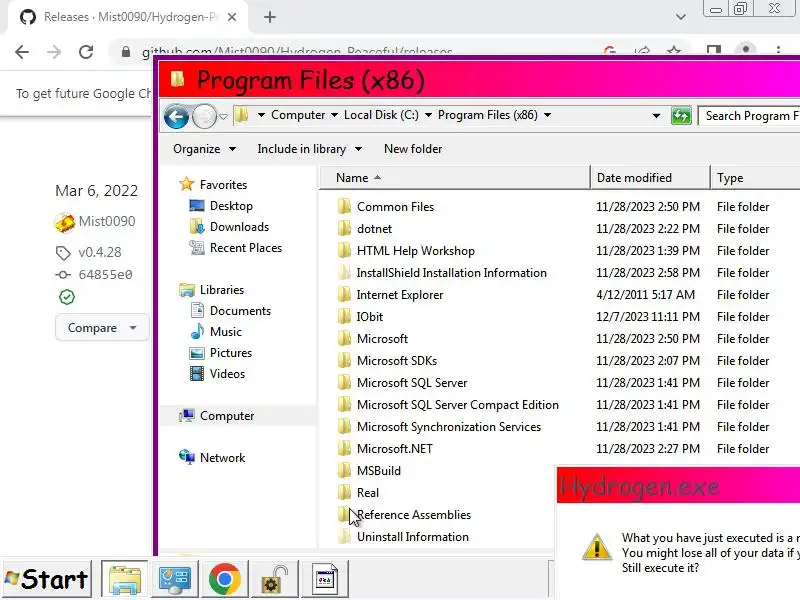Click the New folder button

[413, 149]
